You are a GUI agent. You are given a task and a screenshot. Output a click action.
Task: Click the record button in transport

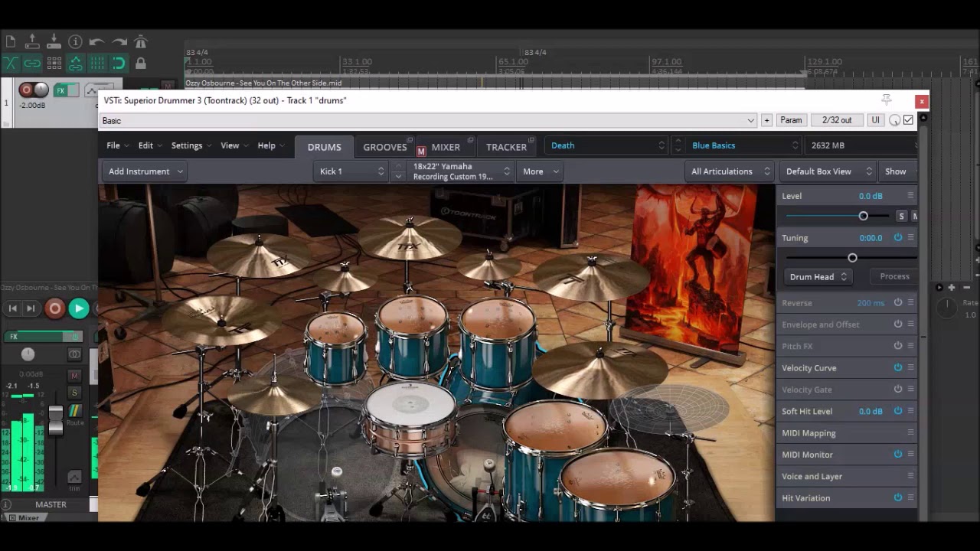tap(54, 308)
